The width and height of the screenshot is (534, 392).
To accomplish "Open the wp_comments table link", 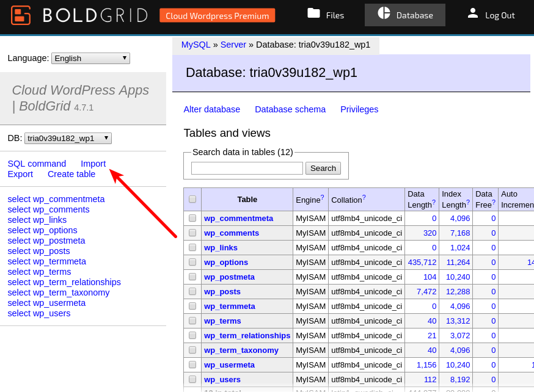I will [x=232, y=233].
